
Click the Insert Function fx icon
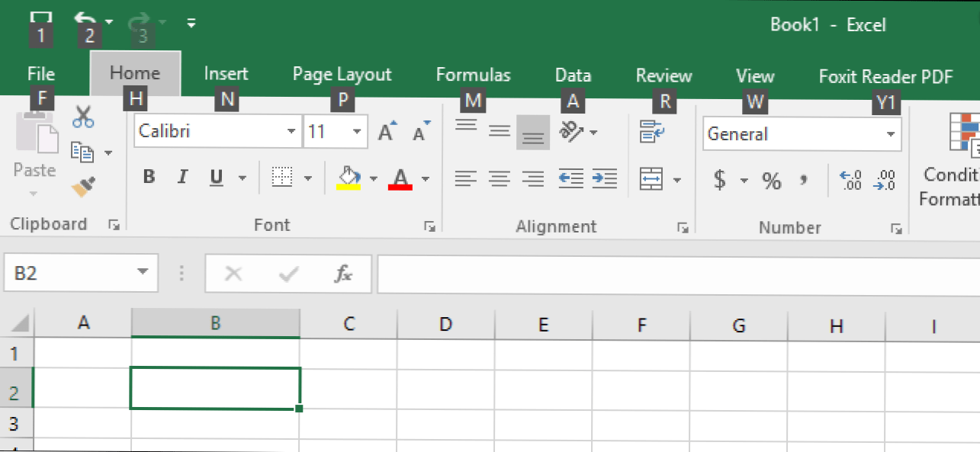343,274
